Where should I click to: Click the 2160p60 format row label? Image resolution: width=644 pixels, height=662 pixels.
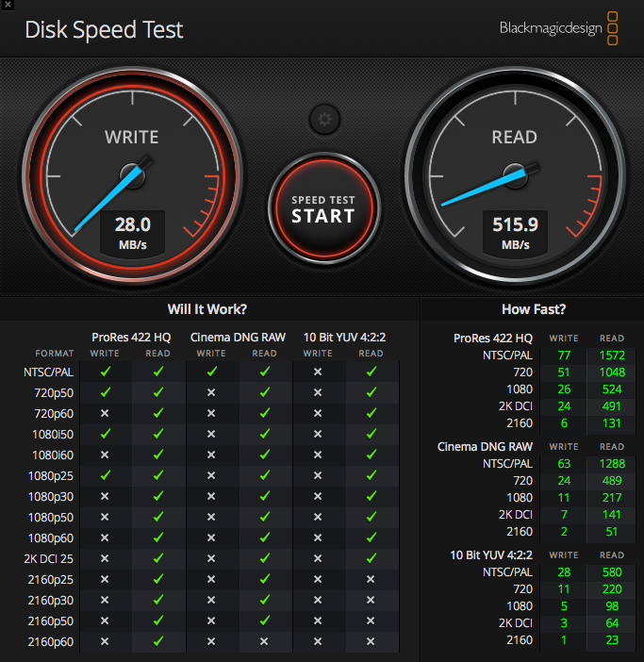point(51,642)
